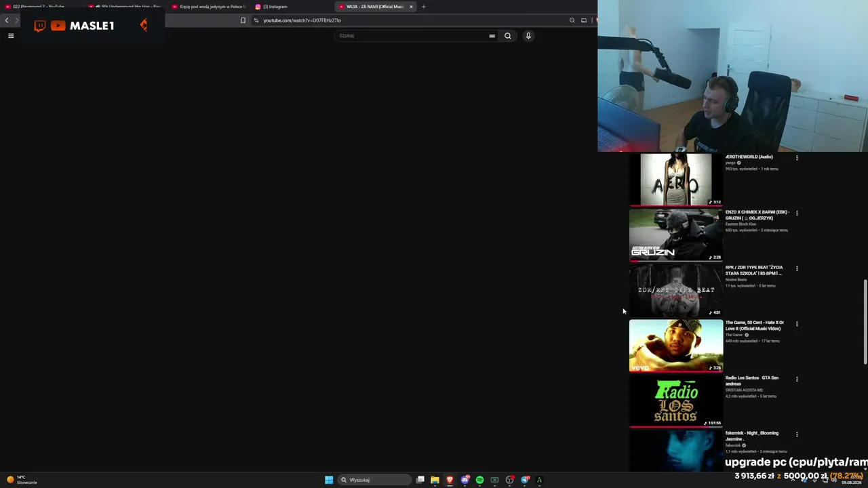The height and width of the screenshot is (488, 868).
Task: Switch to the 90s Underground Hip Hop tab
Action: click(125, 7)
